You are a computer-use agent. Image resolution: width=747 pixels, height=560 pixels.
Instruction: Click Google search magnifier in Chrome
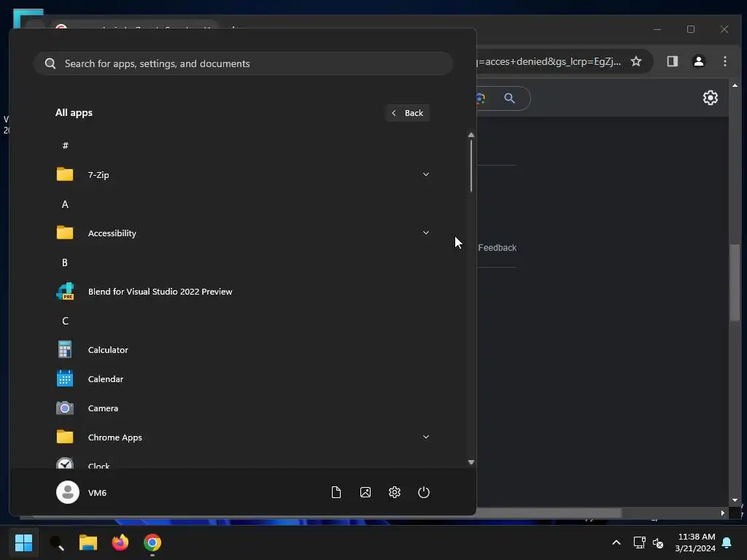point(509,98)
